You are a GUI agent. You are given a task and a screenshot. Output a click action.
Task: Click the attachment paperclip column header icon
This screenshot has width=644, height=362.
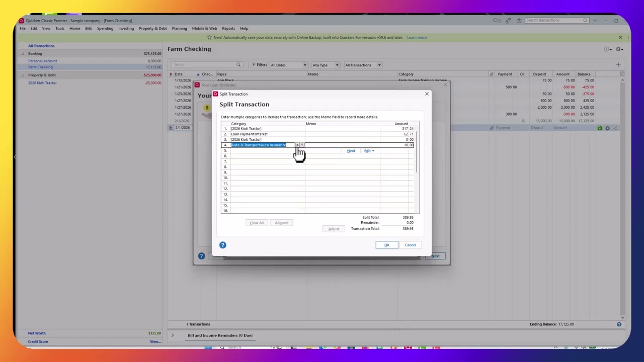coord(492,74)
